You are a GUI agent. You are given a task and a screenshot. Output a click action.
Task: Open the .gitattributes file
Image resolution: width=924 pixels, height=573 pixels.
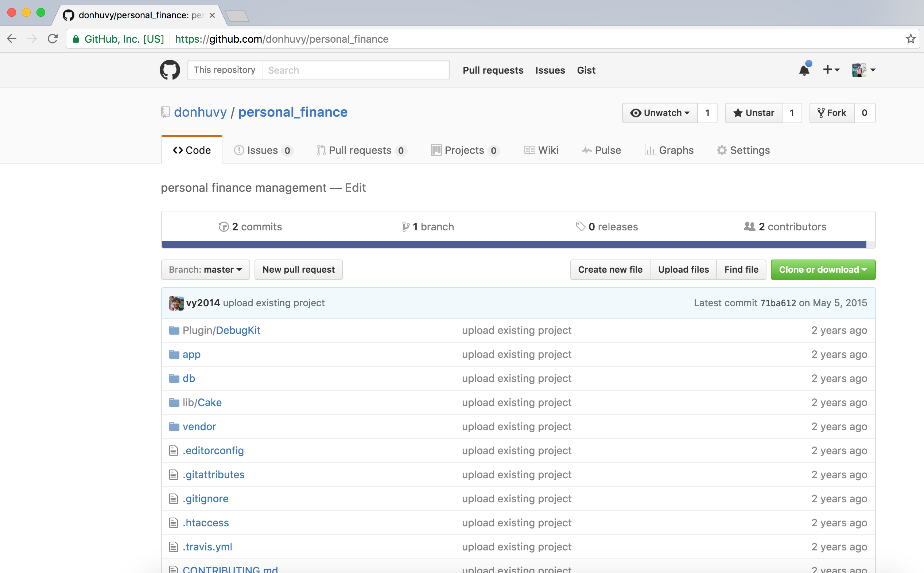click(x=214, y=475)
